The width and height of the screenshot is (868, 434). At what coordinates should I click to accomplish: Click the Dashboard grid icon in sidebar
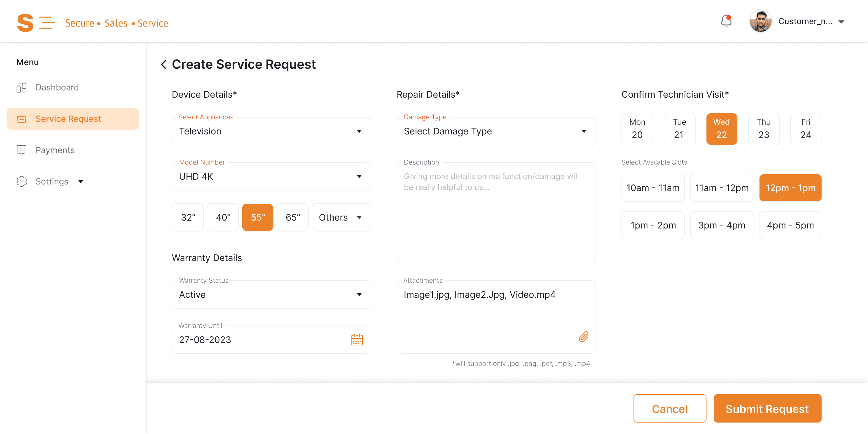21,88
